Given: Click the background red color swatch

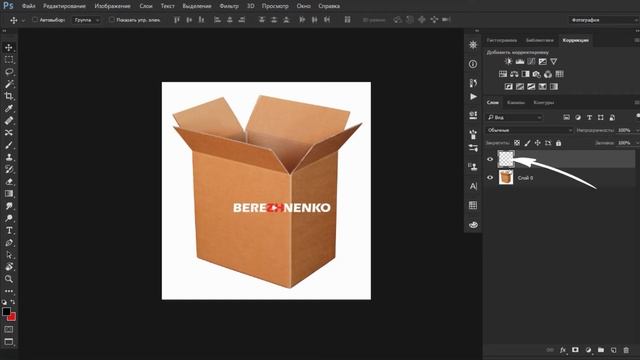Looking at the screenshot, I should (13, 318).
